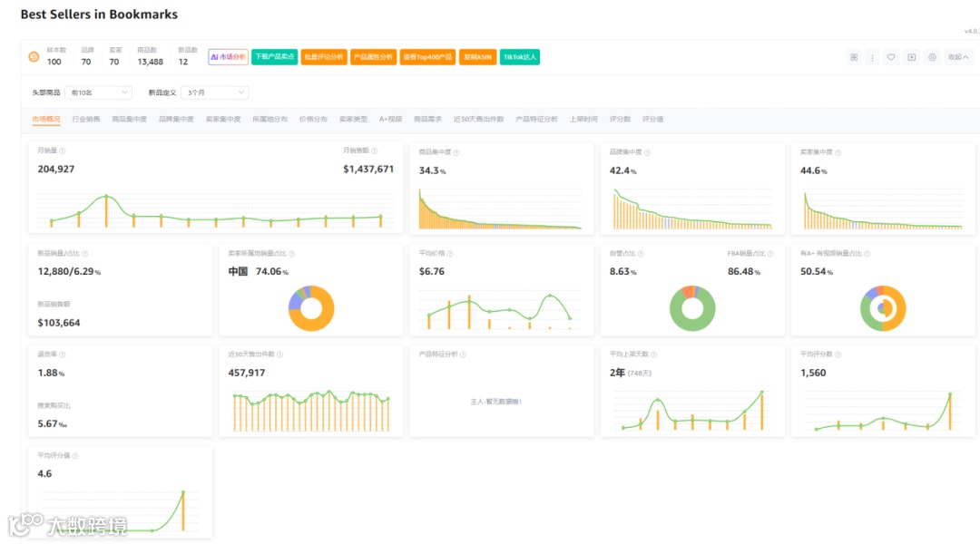Click the FBA share green donut chart
Image resolution: width=980 pixels, height=544 pixels.
point(691,308)
